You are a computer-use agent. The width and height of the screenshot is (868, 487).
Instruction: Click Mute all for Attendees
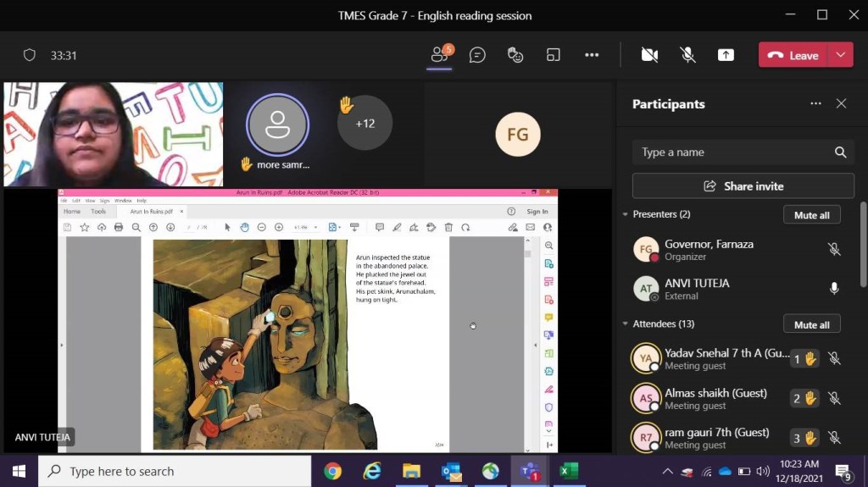[811, 324]
